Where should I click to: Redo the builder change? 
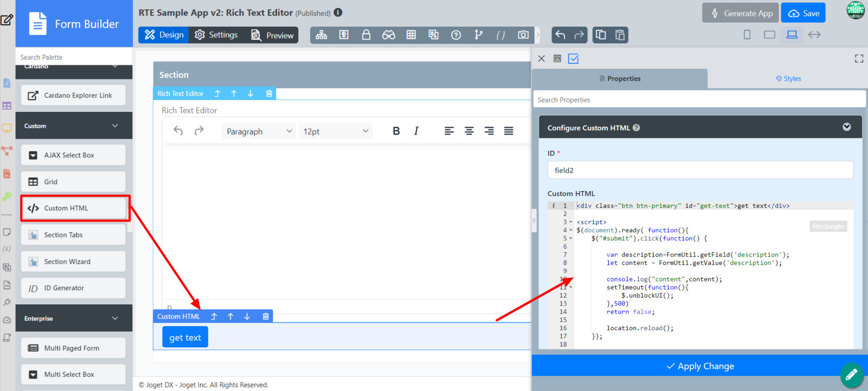[579, 35]
